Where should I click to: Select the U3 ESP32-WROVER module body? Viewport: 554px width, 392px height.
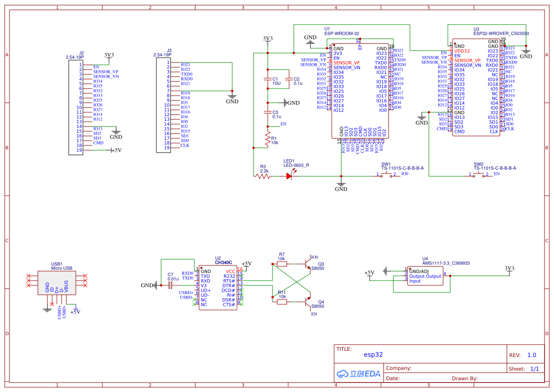point(476,87)
